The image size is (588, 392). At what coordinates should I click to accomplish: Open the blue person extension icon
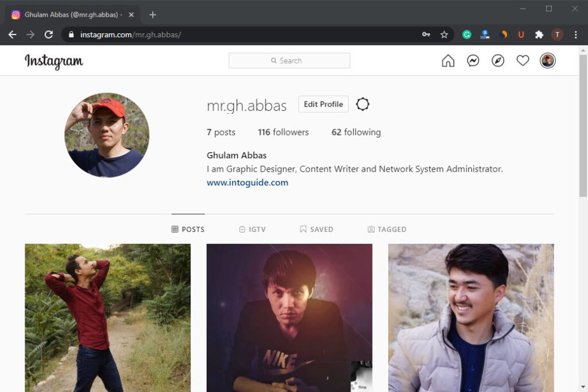(x=485, y=35)
